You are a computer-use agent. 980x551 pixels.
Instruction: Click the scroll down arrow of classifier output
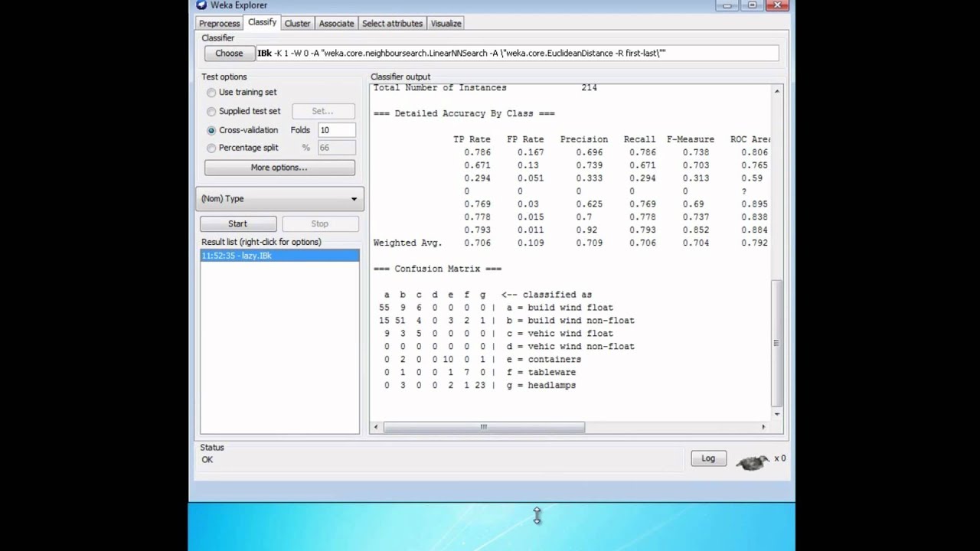coord(777,414)
